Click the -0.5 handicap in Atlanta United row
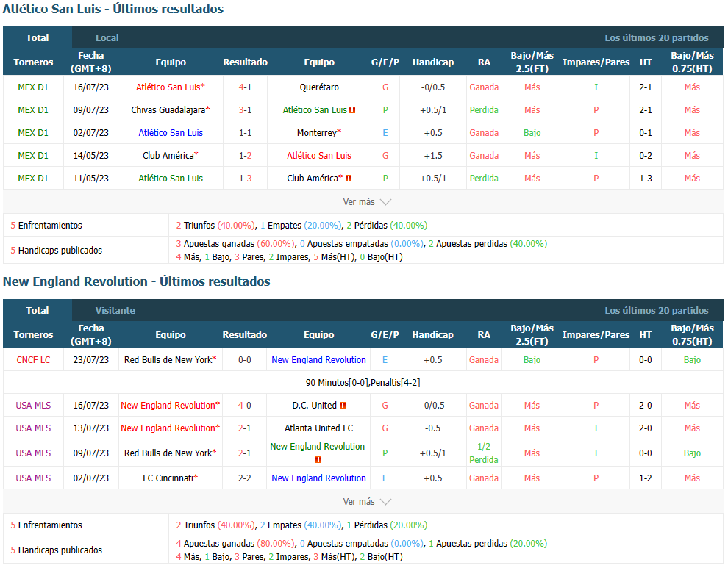Image resolution: width=728 pixels, height=568 pixels. tap(432, 428)
